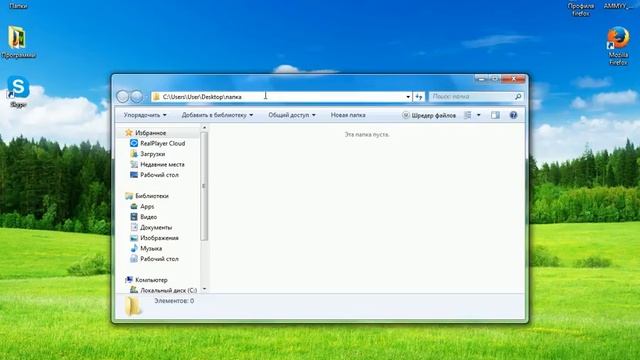The image size is (640, 360).
Task: Click the navigation pane scroll up arrow
Action: 204,128
